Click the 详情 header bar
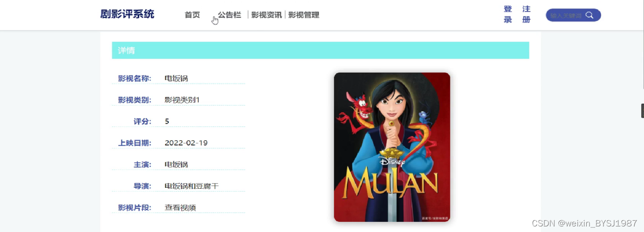 tap(321, 50)
